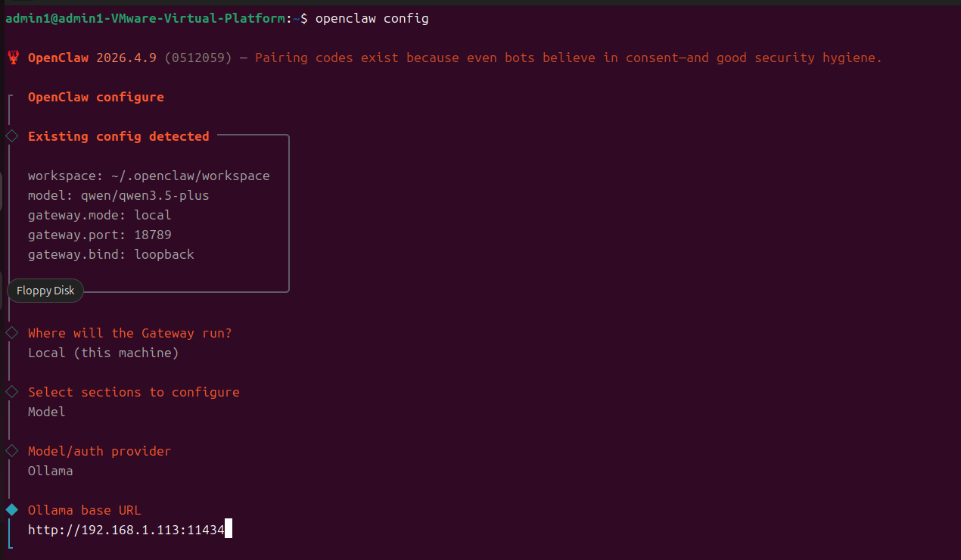Click the 'OpenClaw configure' heading

pos(96,97)
